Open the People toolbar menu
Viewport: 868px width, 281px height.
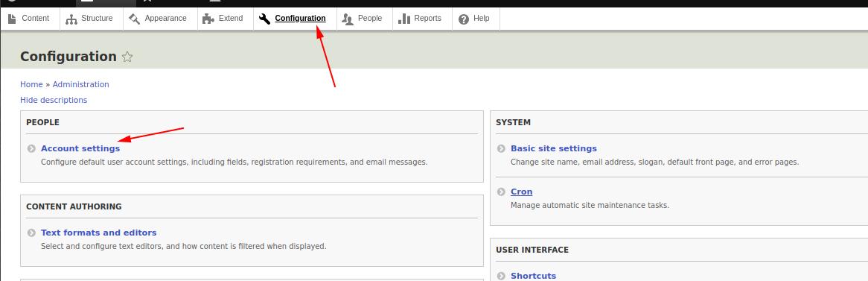tap(363, 19)
